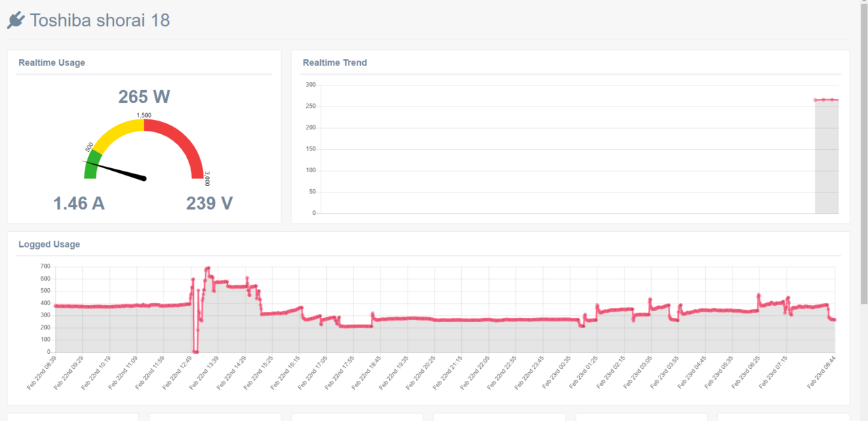Click the black needle of the gauge
This screenshot has height=421, width=868.
click(x=115, y=170)
